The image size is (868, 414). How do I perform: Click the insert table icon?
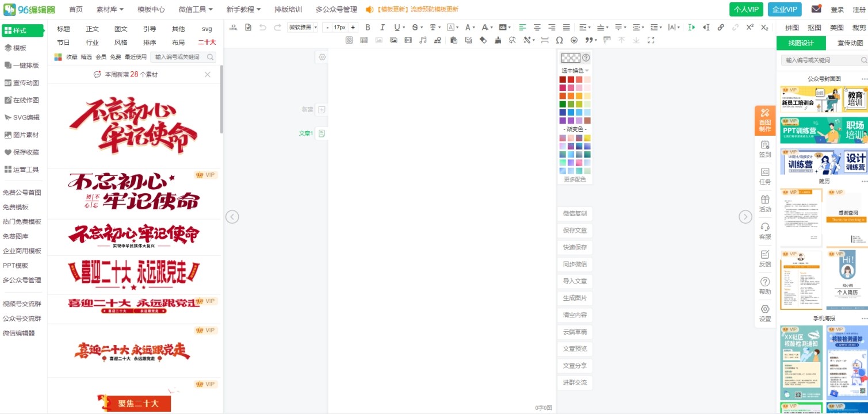[x=364, y=40]
